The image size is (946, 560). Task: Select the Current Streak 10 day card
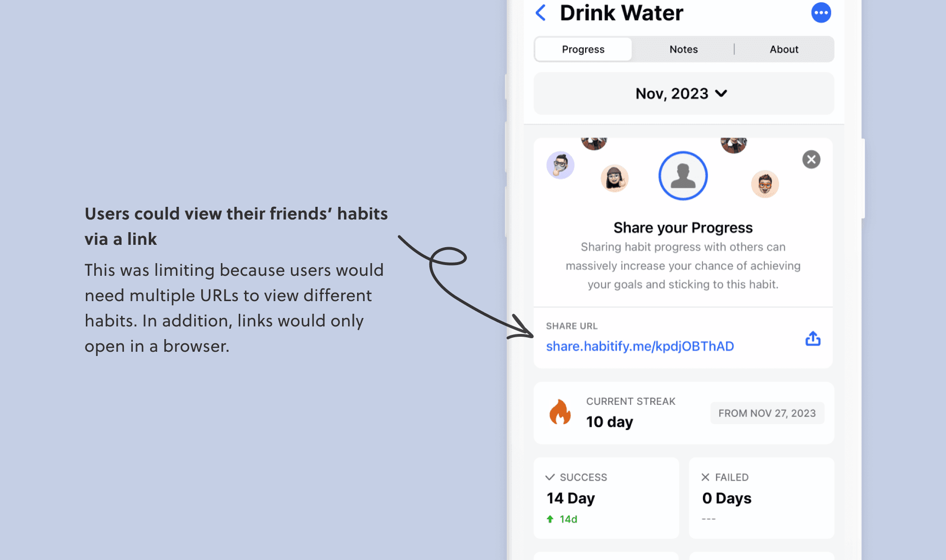tap(683, 413)
